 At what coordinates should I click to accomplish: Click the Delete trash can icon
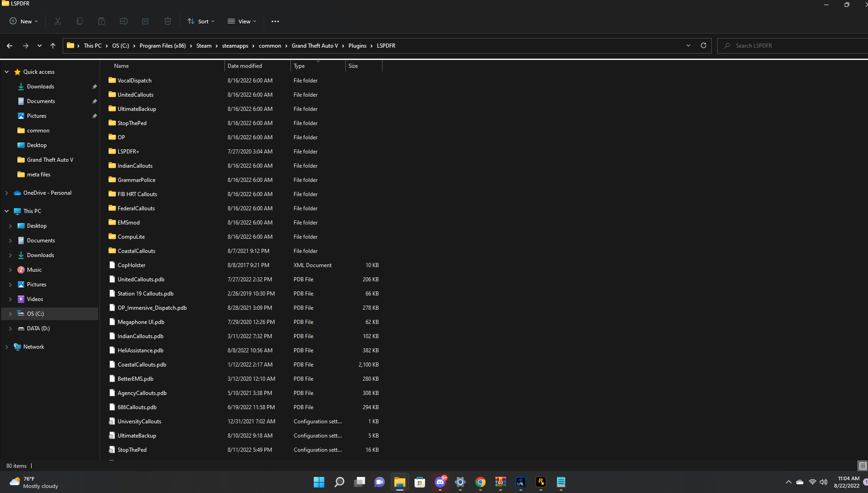[x=168, y=21]
